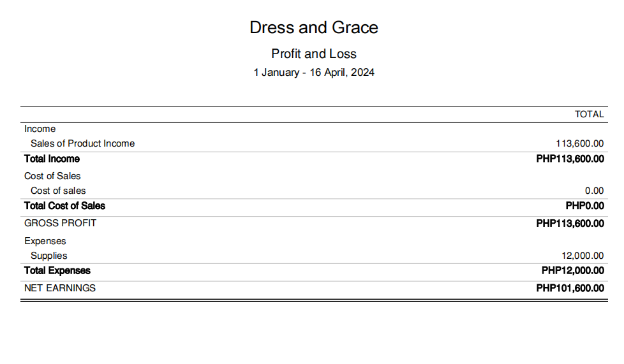
Task: Click the PHP113,600.00 Total Income amount
Action: [x=570, y=159]
